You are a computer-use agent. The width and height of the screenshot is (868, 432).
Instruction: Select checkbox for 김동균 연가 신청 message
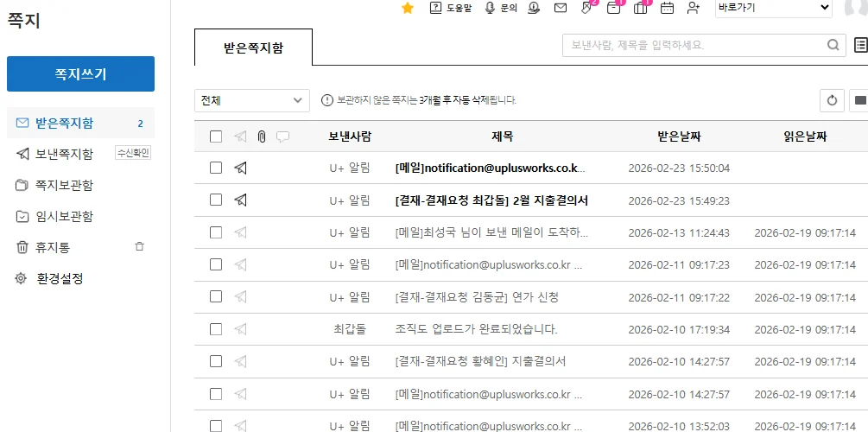point(216,297)
